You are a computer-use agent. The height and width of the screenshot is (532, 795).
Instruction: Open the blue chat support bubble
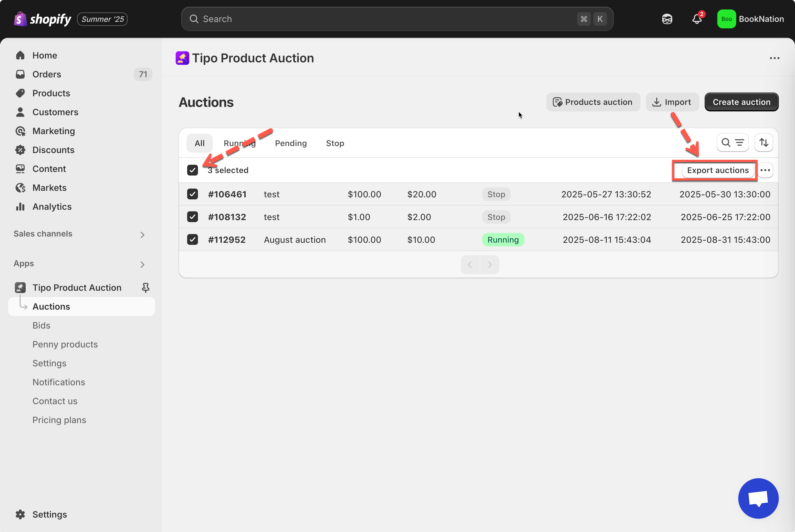(x=758, y=498)
